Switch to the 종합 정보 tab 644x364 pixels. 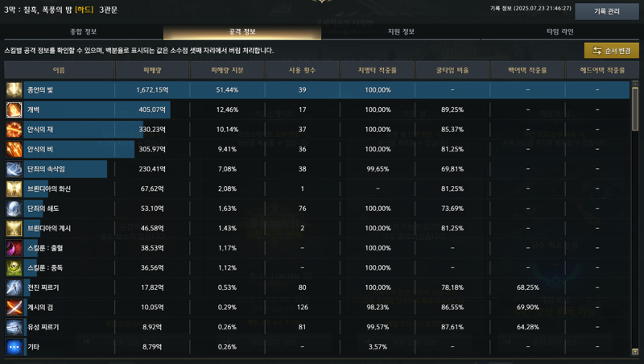click(84, 31)
